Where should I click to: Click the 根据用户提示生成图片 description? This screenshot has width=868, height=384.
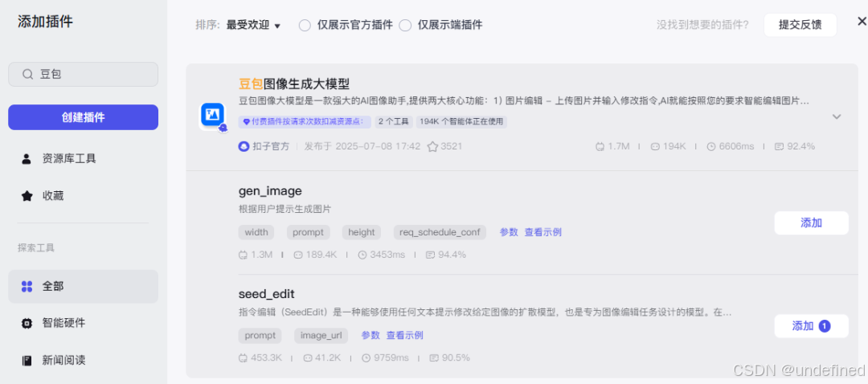click(285, 209)
